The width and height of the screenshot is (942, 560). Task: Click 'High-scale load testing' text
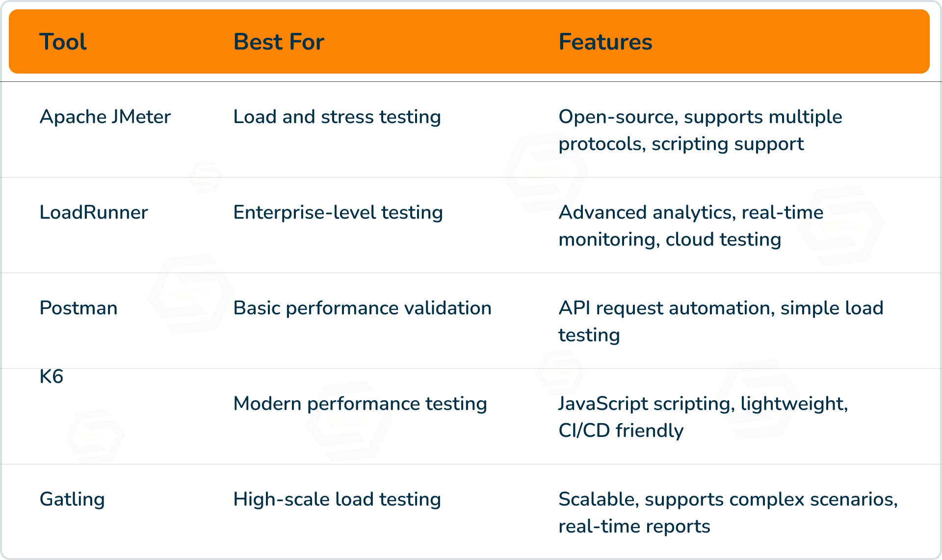337,499
